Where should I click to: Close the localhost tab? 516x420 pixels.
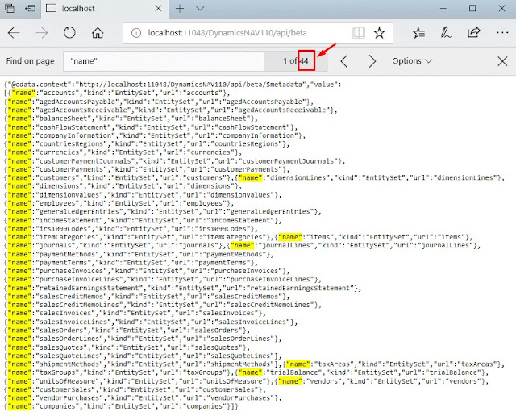click(x=158, y=8)
